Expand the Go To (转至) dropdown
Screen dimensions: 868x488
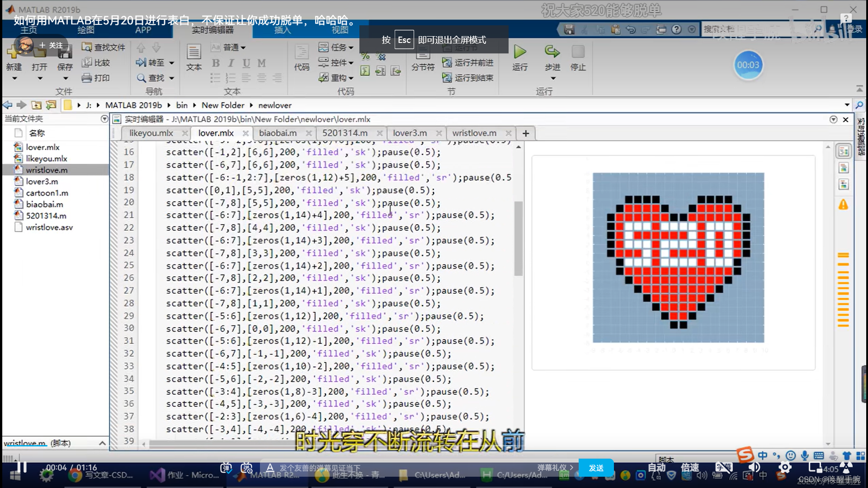(x=171, y=63)
